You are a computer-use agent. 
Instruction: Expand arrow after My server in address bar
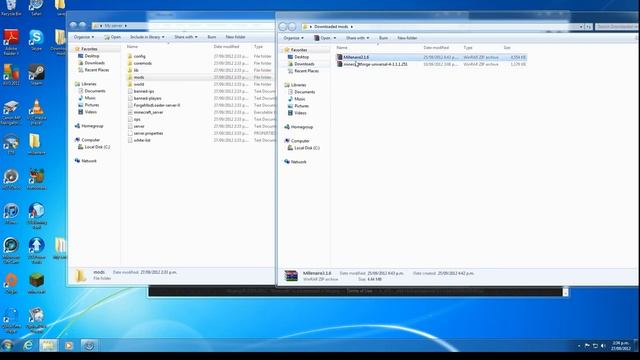click(126, 26)
